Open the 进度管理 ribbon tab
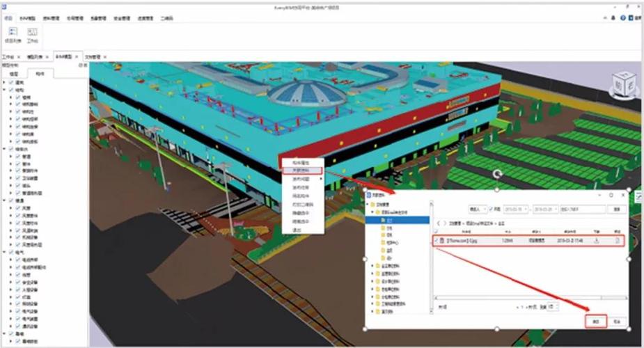This screenshot has height=348, width=644. [146, 18]
